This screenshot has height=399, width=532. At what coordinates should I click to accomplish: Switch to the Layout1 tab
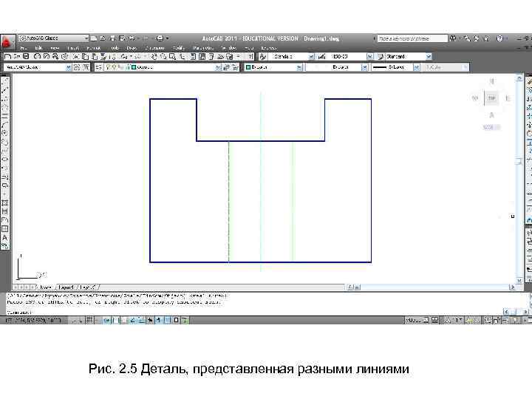point(66,287)
